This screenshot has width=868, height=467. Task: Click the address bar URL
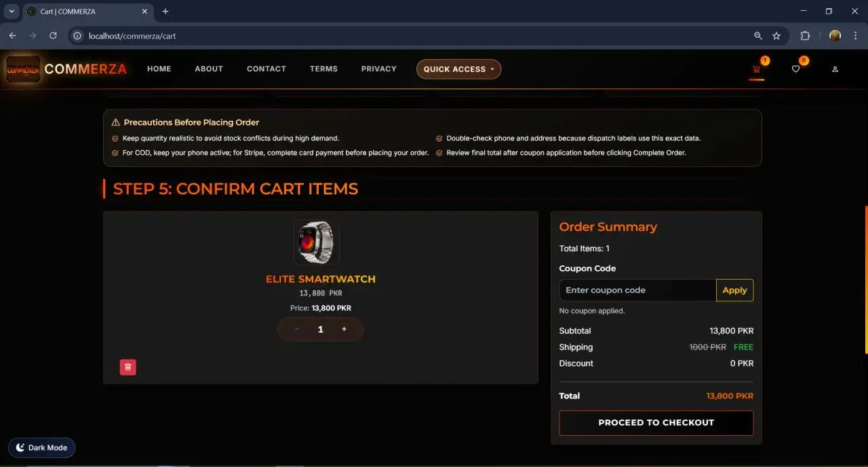tap(132, 36)
